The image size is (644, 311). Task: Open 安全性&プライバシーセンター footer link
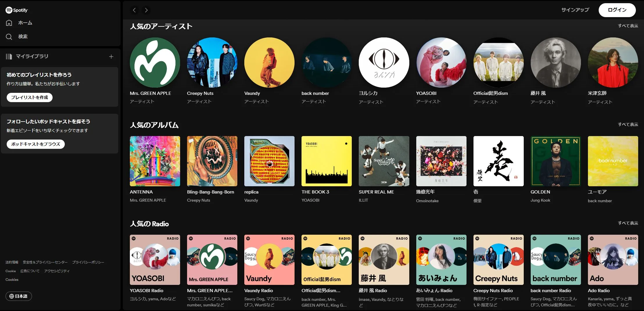pyautogui.click(x=45, y=262)
